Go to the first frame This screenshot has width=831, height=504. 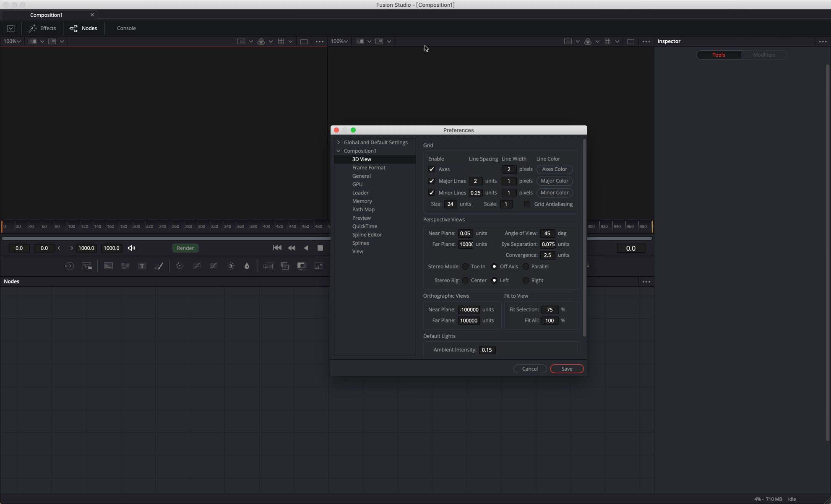tap(277, 248)
